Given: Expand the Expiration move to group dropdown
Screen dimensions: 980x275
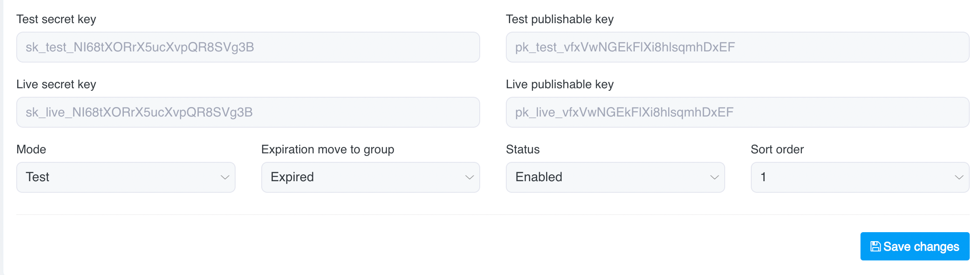Looking at the screenshot, I should click(370, 177).
